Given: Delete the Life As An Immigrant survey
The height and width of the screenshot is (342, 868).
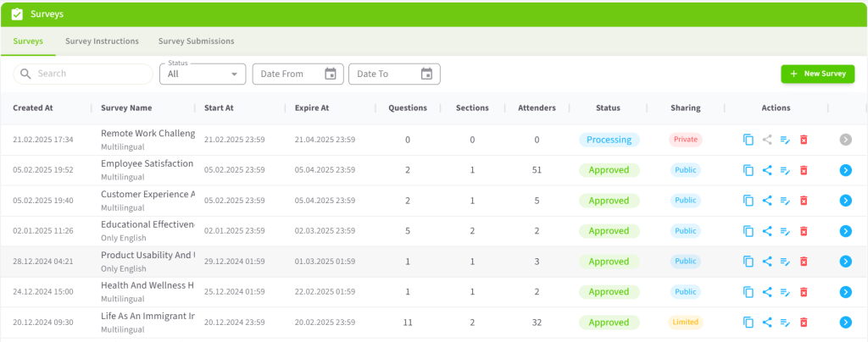Looking at the screenshot, I should pyautogui.click(x=804, y=323).
